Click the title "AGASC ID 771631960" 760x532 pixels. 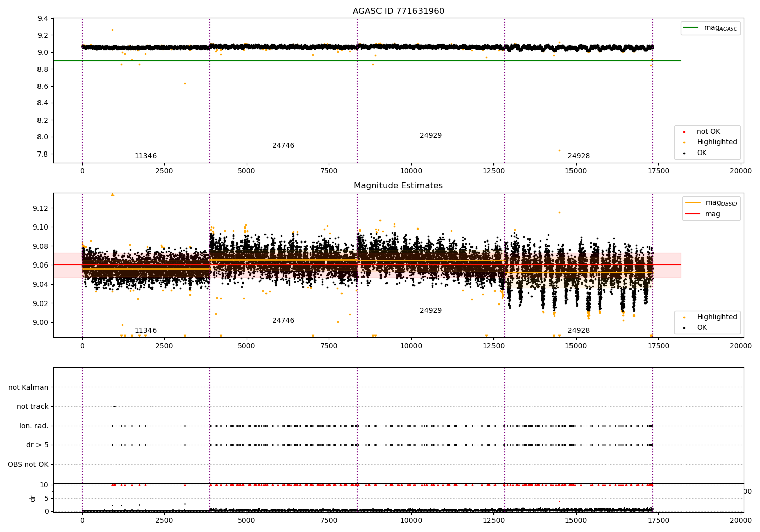tap(398, 11)
